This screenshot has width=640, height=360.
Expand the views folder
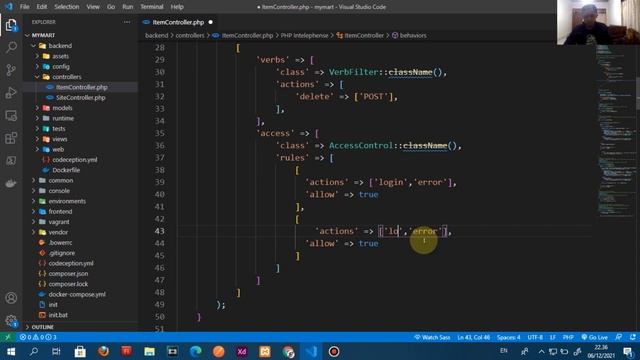tap(60, 139)
